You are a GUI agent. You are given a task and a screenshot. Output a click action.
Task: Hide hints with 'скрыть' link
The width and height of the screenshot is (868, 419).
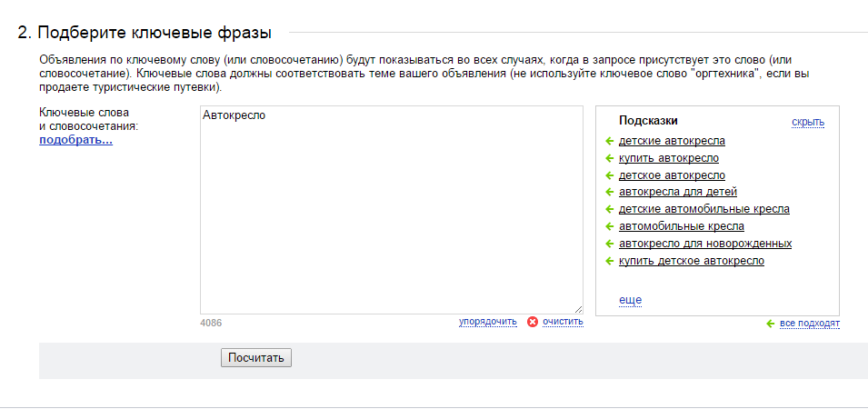pyautogui.click(x=808, y=122)
